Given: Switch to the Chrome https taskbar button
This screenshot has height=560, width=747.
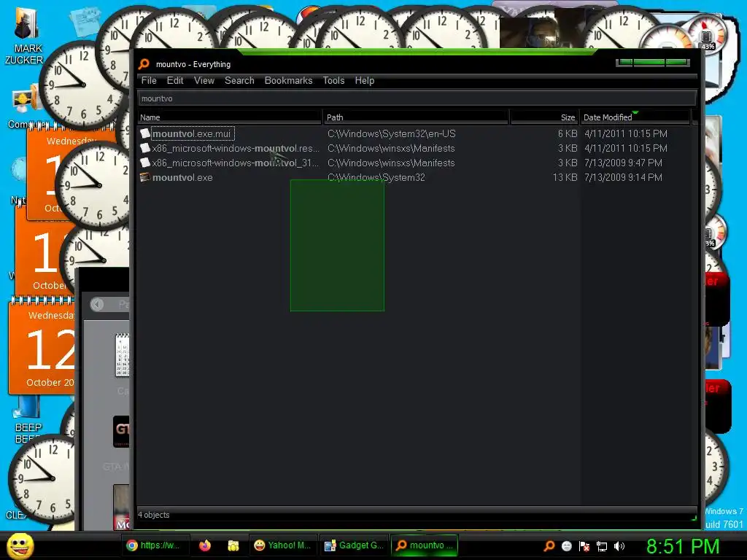Looking at the screenshot, I should [155, 545].
